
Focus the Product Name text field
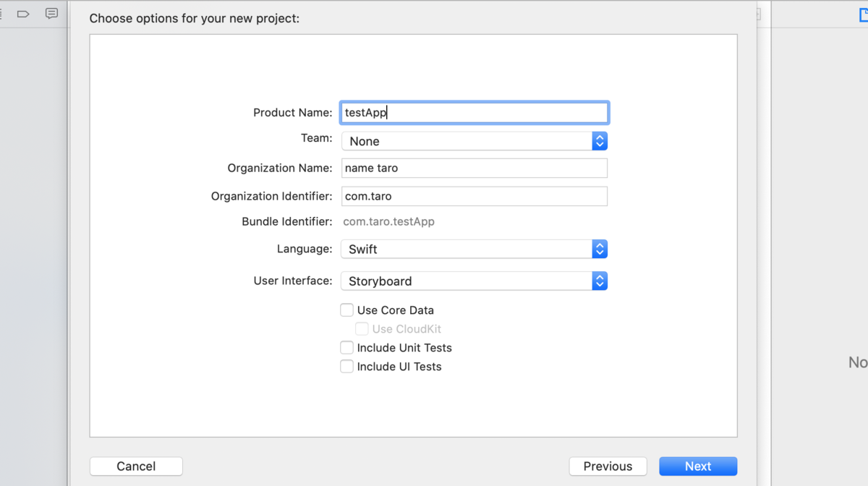(x=474, y=113)
